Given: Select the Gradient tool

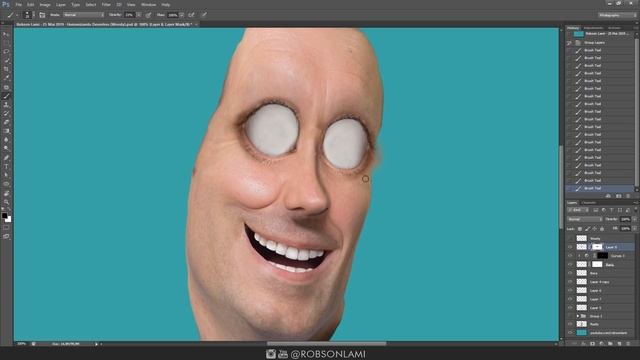Looking at the screenshot, I should click(6, 131).
